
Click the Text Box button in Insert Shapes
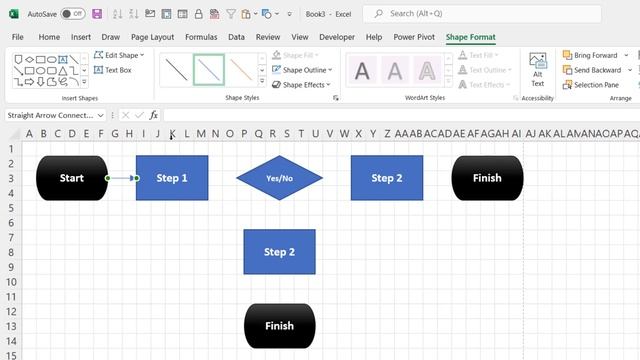(x=113, y=70)
